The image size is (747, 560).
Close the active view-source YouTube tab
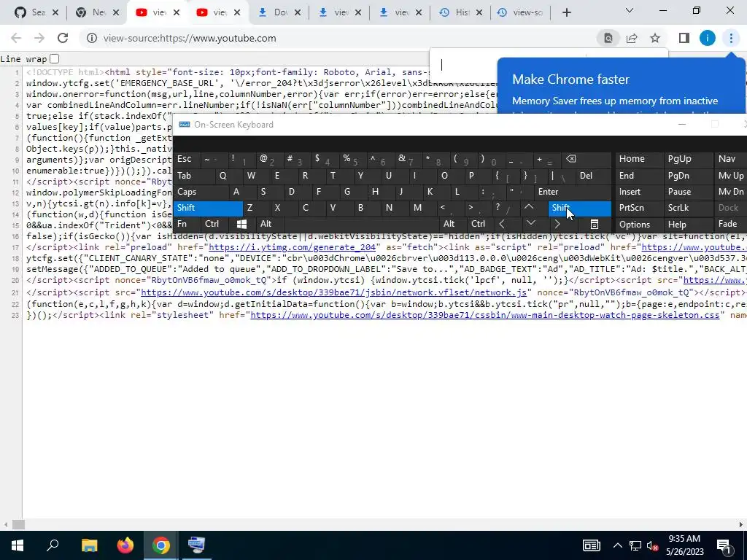point(177,12)
